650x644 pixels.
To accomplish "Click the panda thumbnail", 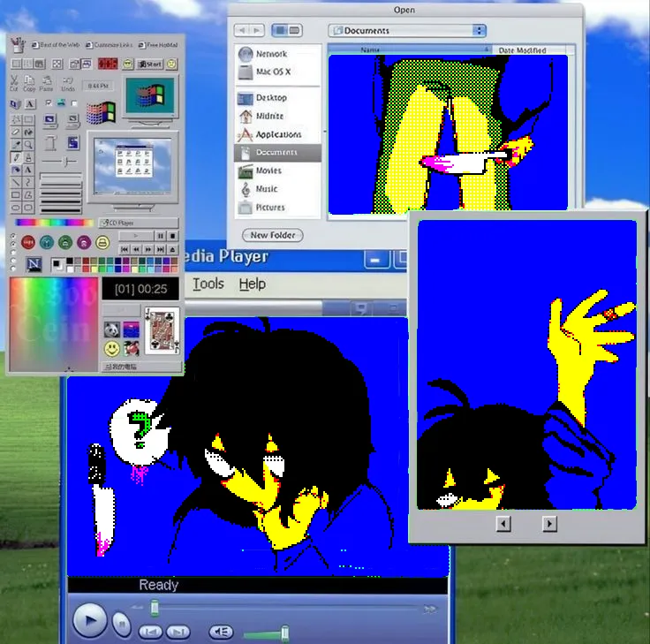I will point(112,330).
